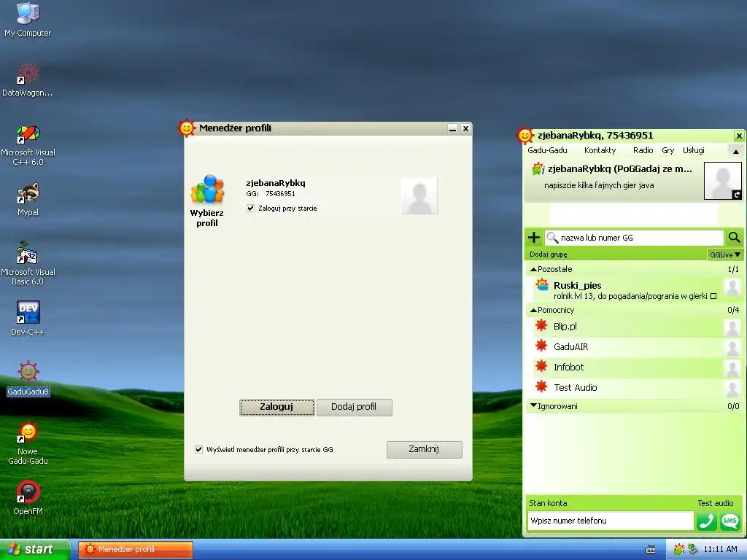Select the Blip.pl contact name
This screenshot has width=747, height=560.
[x=565, y=326]
